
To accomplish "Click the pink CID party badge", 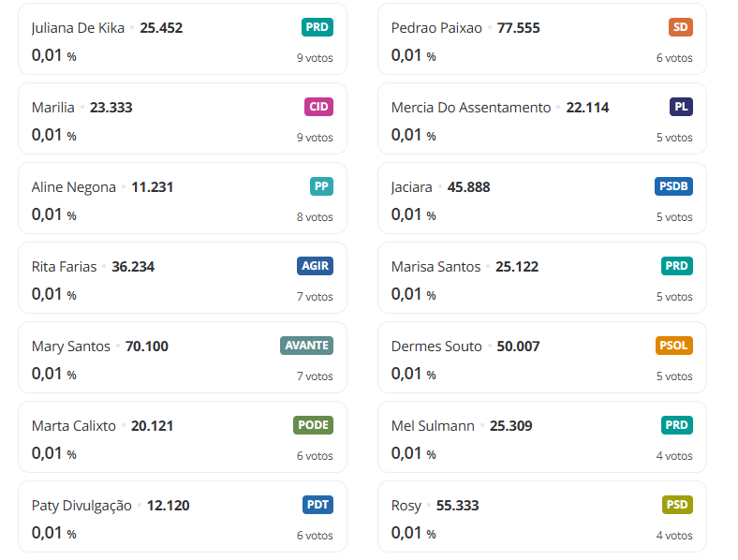I will point(318,107).
